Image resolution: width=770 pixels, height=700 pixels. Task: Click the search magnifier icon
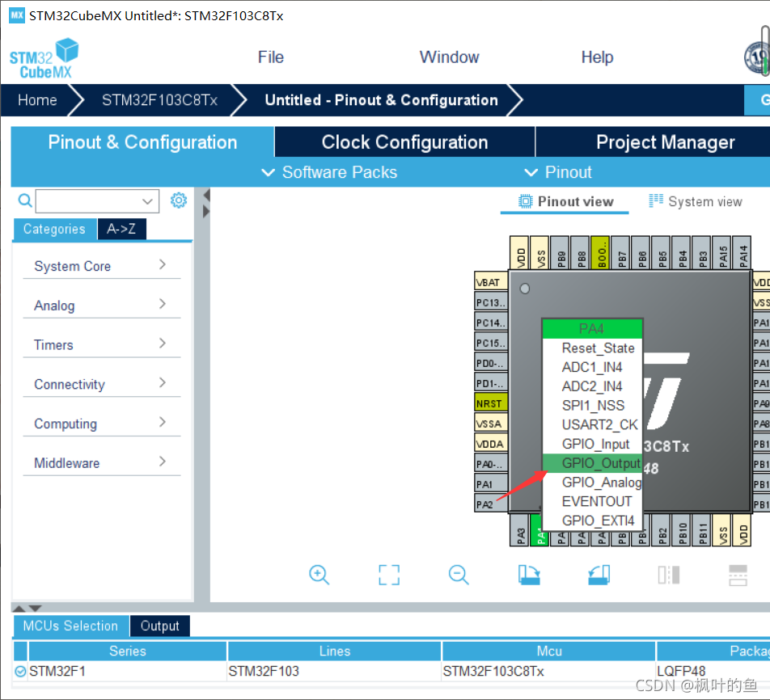[25, 200]
